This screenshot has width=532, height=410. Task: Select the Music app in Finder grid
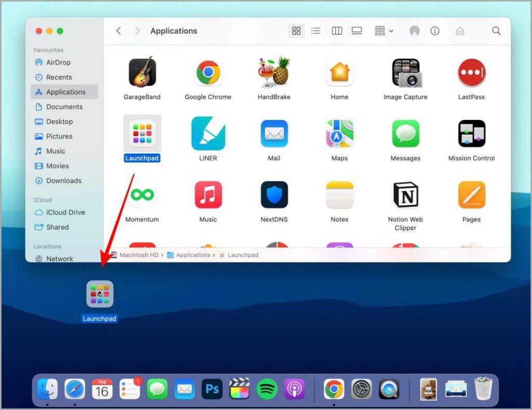coord(208,195)
